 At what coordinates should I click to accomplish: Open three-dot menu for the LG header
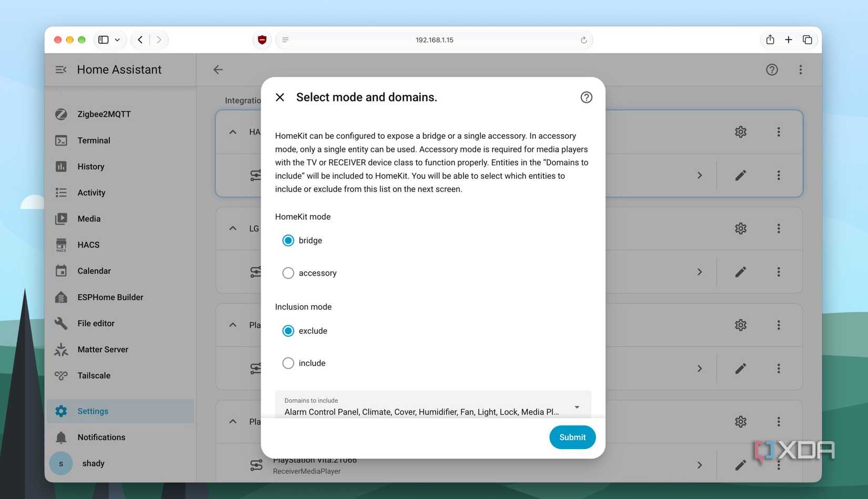[x=779, y=228]
